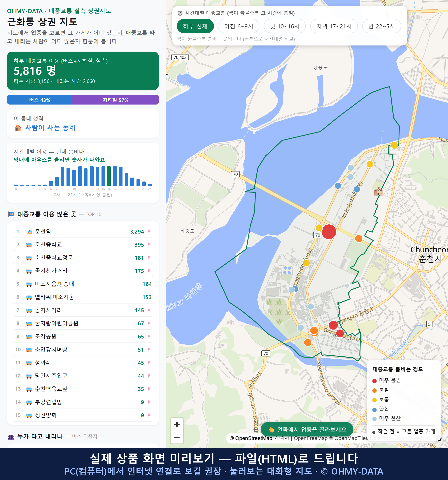Open the OpenMapTiles attribution link
This screenshot has width=448, height=480.
click(x=349, y=438)
